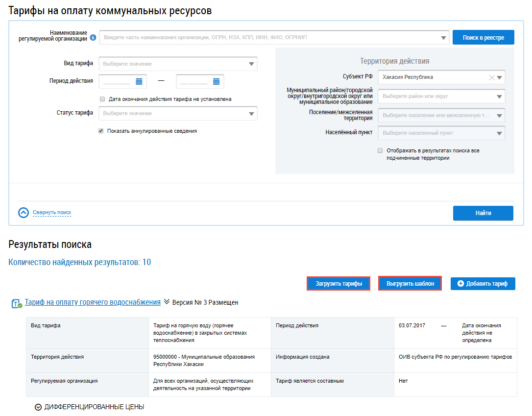Click the 'Нет' value for composite tariff
Screen dimensions: 532x416
pyautogui.click(x=403, y=381)
